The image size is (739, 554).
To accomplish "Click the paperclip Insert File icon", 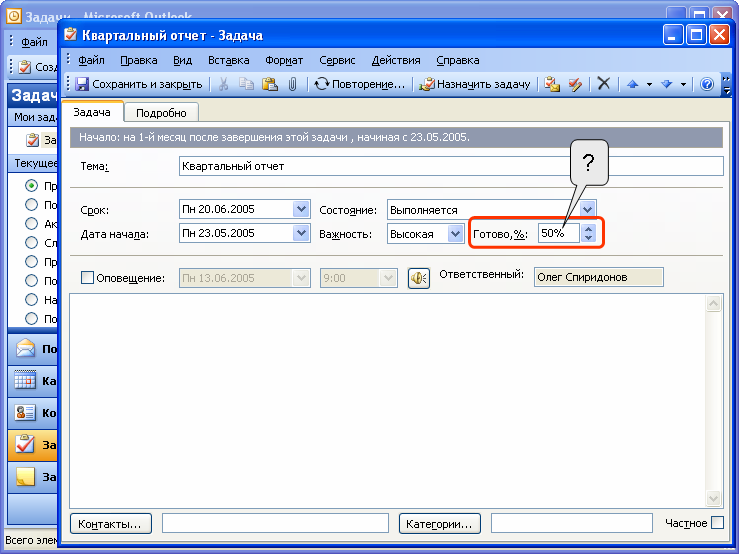I will (x=293, y=84).
